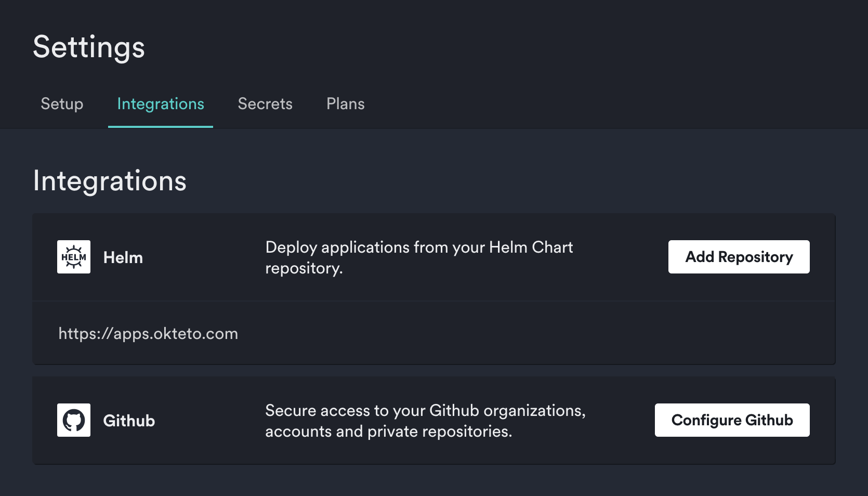Click the Configure Github button

732,420
